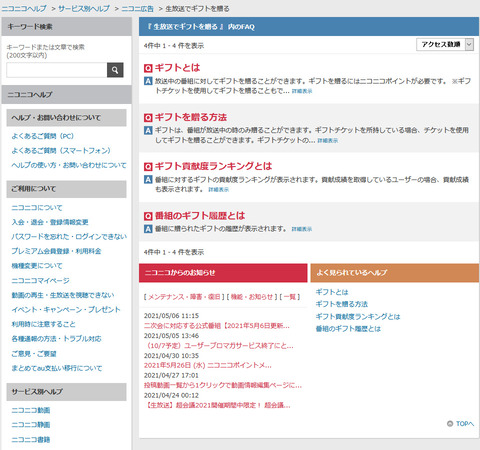This screenshot has height=450, width=480.
Task: Open ニコニコ静画 under サービス別ヘルプ
Action: click(31, 425)
